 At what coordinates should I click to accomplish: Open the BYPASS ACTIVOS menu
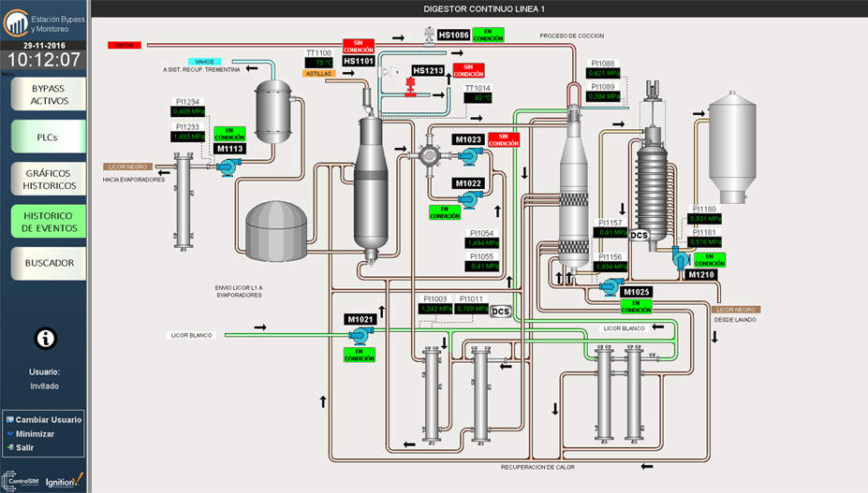(49, 94)
